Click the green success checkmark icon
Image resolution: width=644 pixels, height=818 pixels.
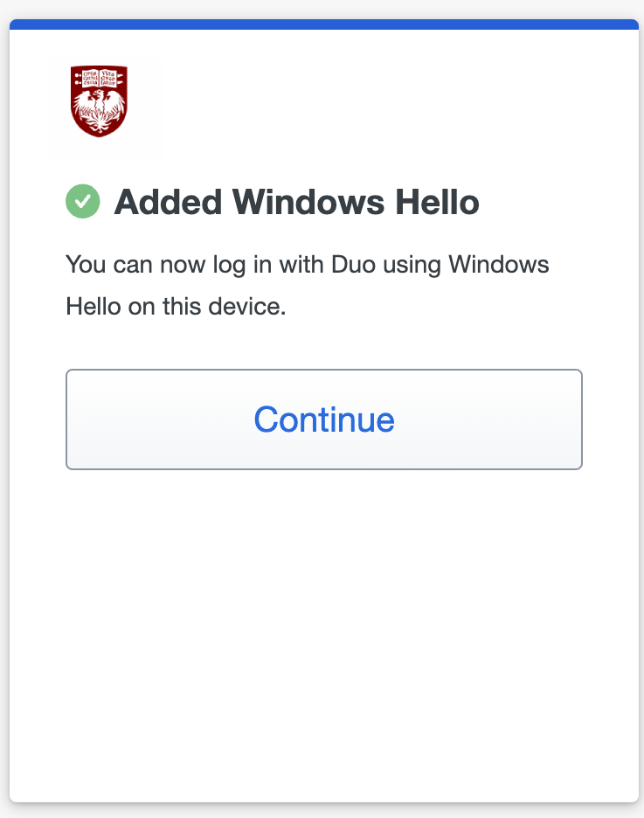pyautogui.click(x=83, y=202)
